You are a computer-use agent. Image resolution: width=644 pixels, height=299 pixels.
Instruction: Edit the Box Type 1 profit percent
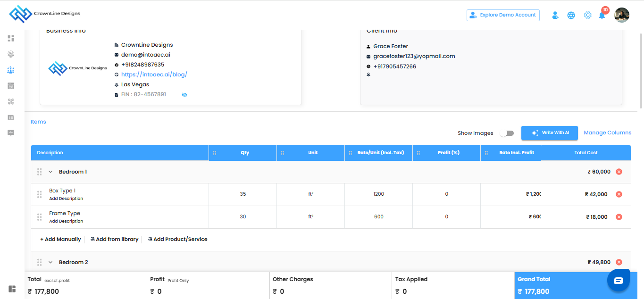(446, 194)
